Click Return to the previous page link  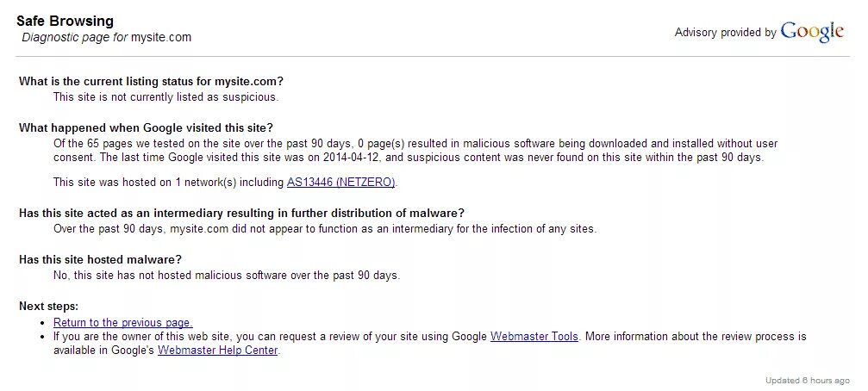click(123, 322)
